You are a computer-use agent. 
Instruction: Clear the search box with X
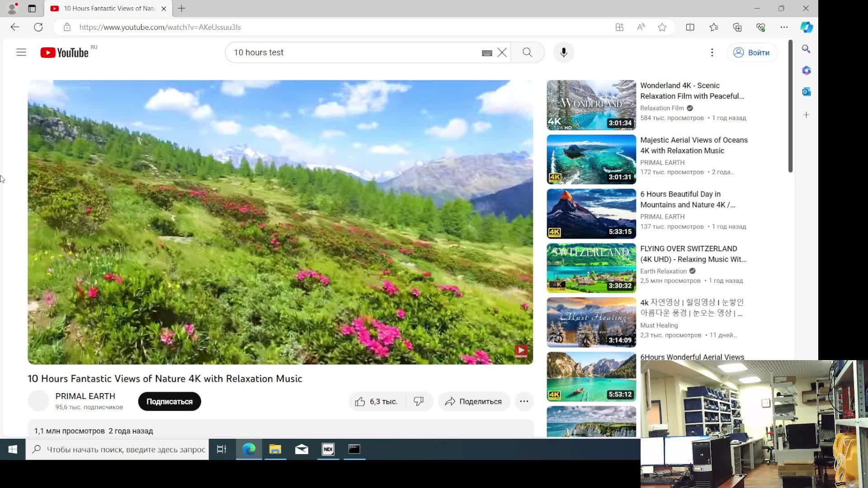[502, 52]
